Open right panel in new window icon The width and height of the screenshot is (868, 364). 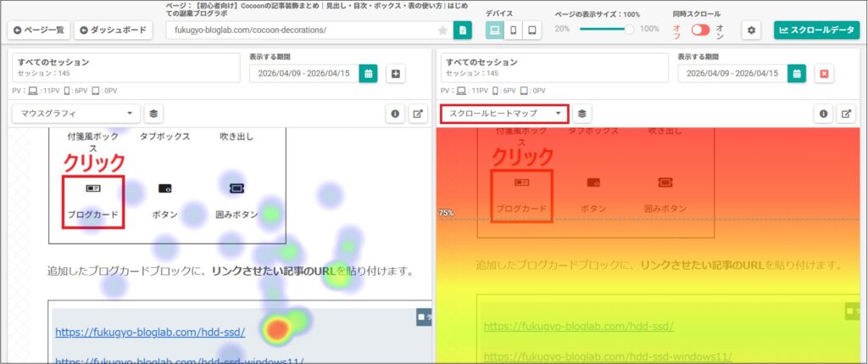pos(847,114)
